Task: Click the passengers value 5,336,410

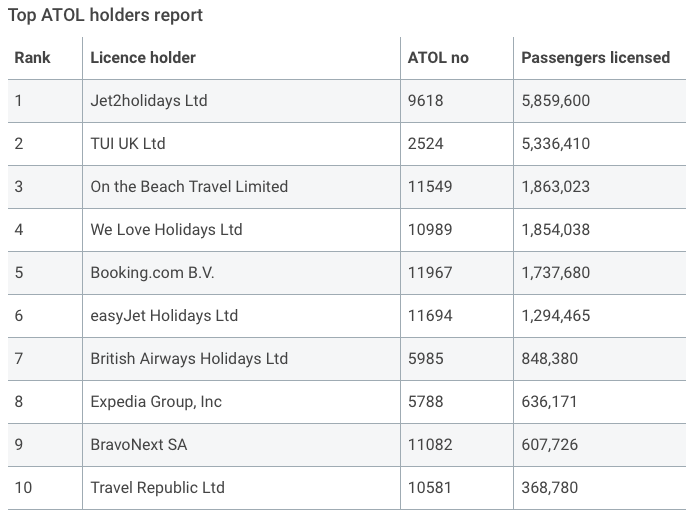Action: point(556,144)
